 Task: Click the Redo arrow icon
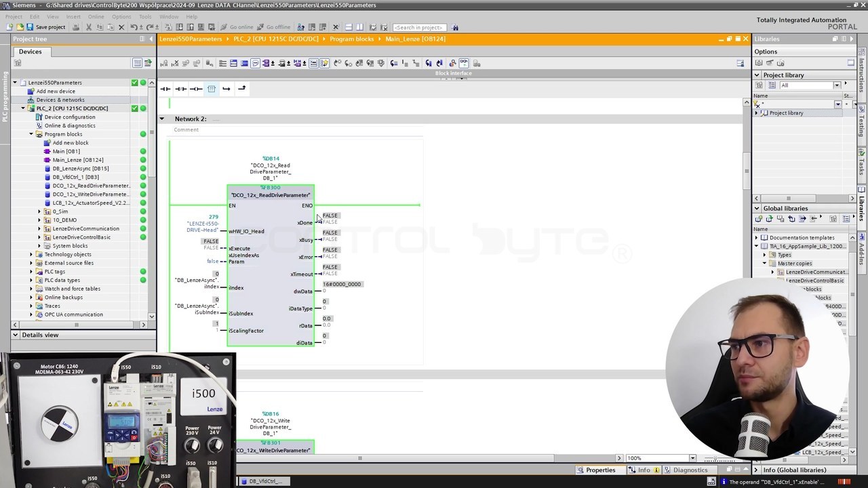click(151, 27)
